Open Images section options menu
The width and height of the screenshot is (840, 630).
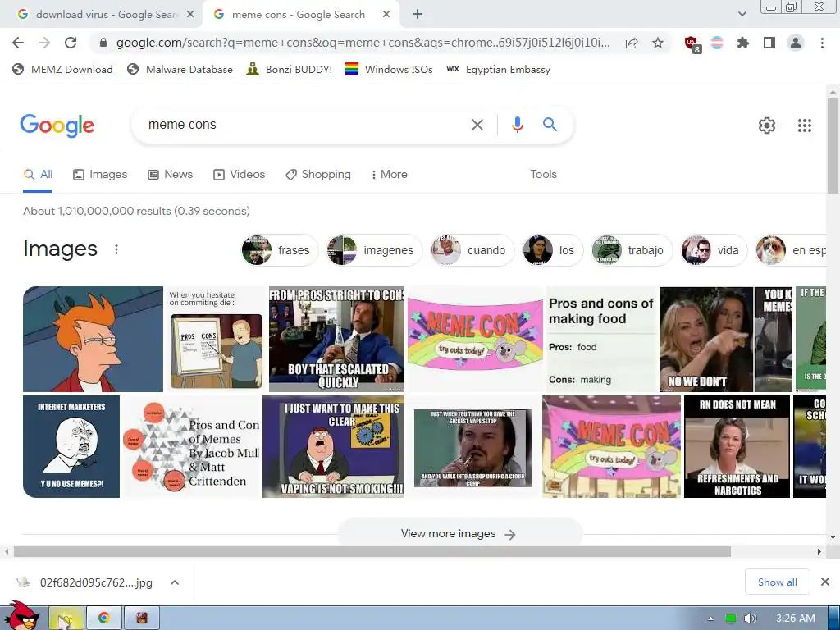coord(116,249)
